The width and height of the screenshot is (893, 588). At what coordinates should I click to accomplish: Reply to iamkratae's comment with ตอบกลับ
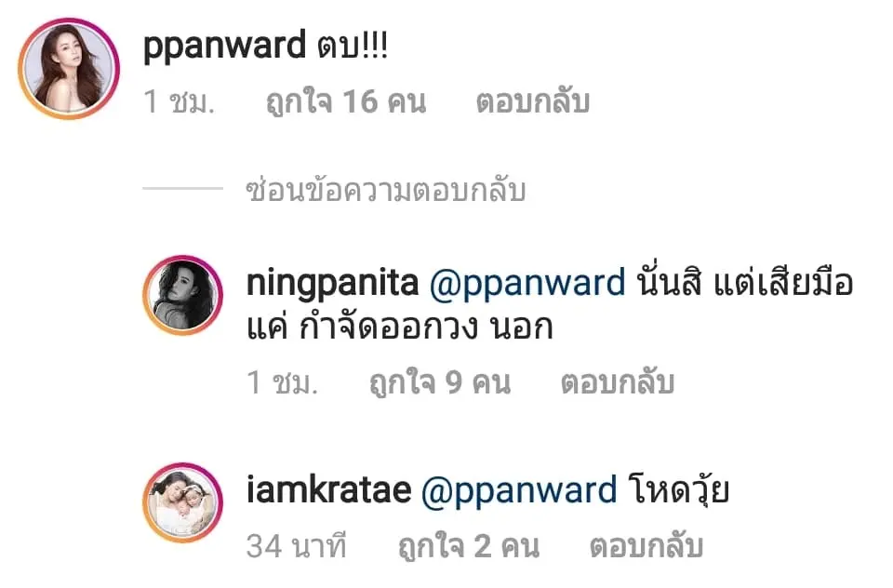pos(646,546)
